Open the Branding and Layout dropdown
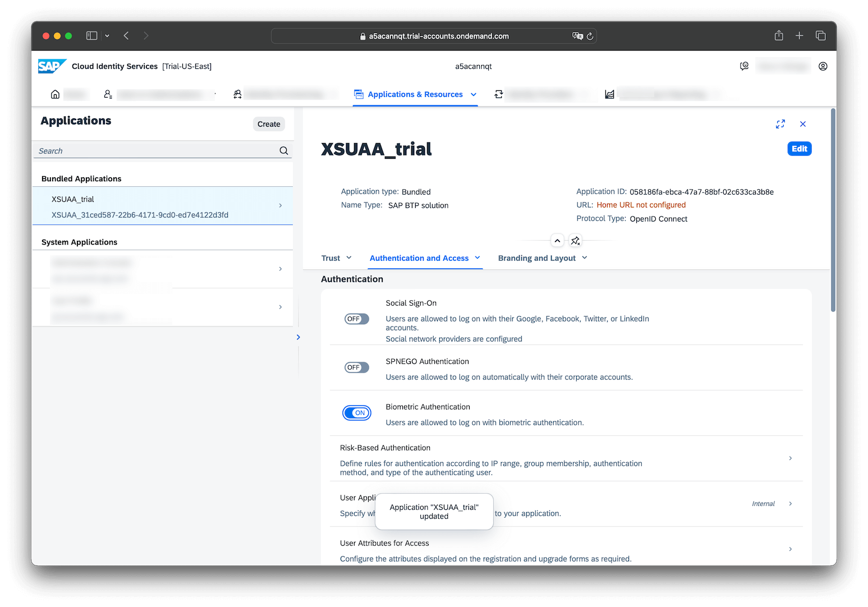The width and height of the screenshot is (868, 607). coord(541,257)
